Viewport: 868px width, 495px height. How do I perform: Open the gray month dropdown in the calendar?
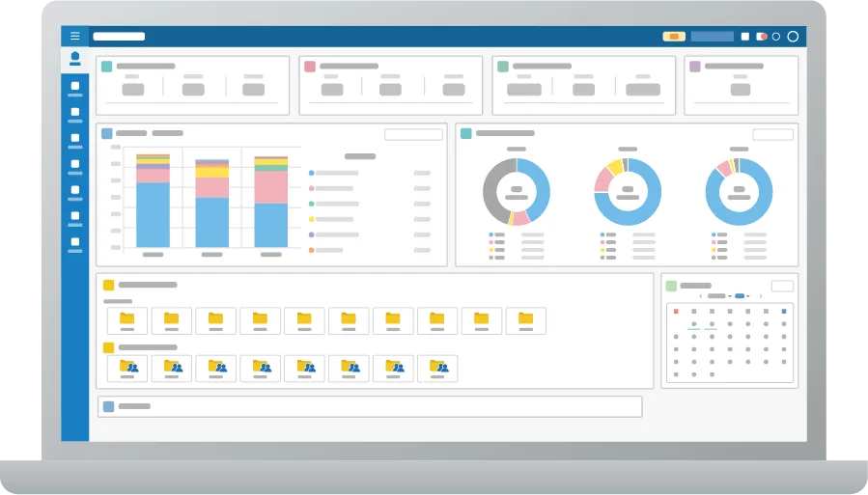719,296
